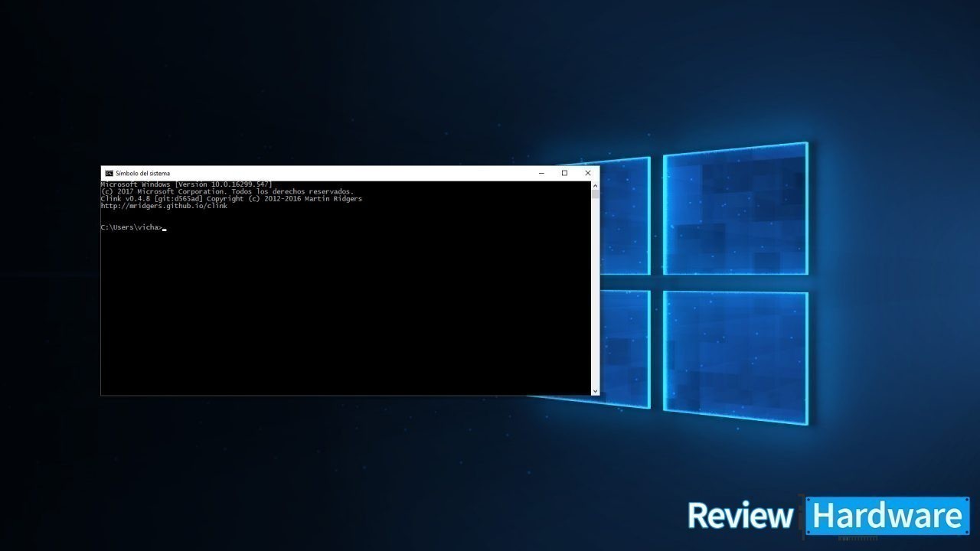Click the 'Microsoft Windows [Versión 10.0.16299.547]' line
The height and width of the screenshot is (551, 980).
186,184
